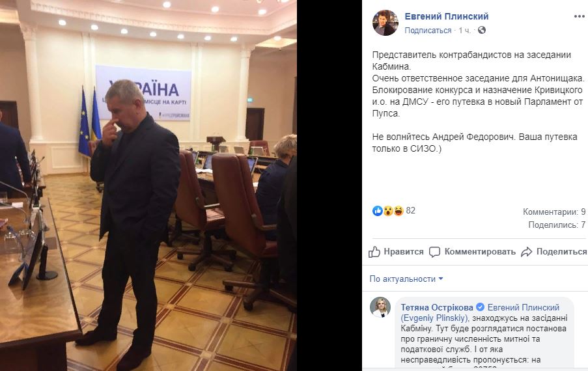Click the public globe privacy icon

coord(482,30)
